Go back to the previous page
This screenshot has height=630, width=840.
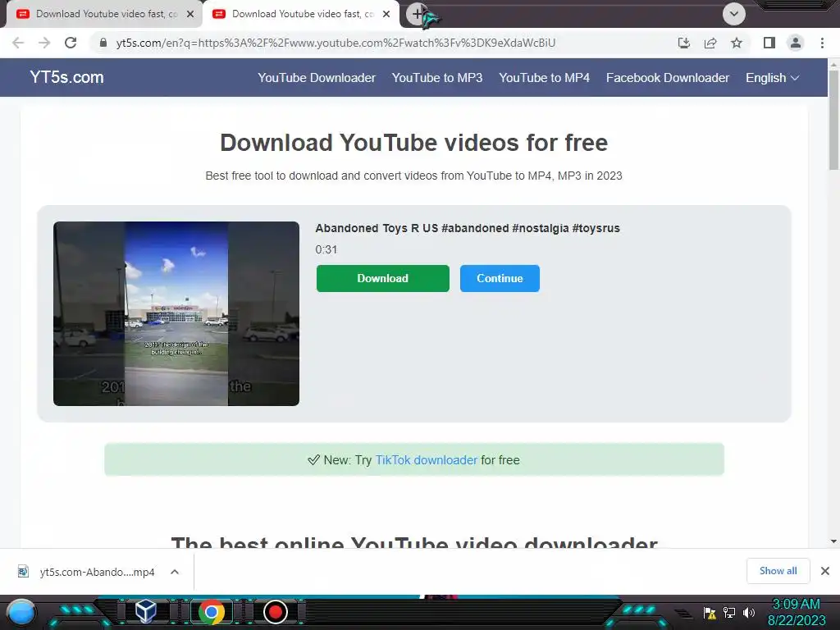pyautogui.click(x=18, y=43)
